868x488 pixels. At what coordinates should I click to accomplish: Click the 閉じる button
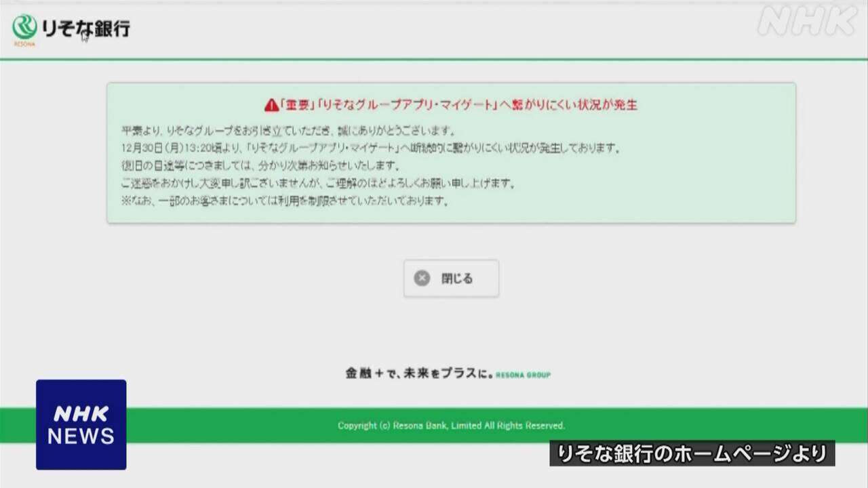click(451, 278)
